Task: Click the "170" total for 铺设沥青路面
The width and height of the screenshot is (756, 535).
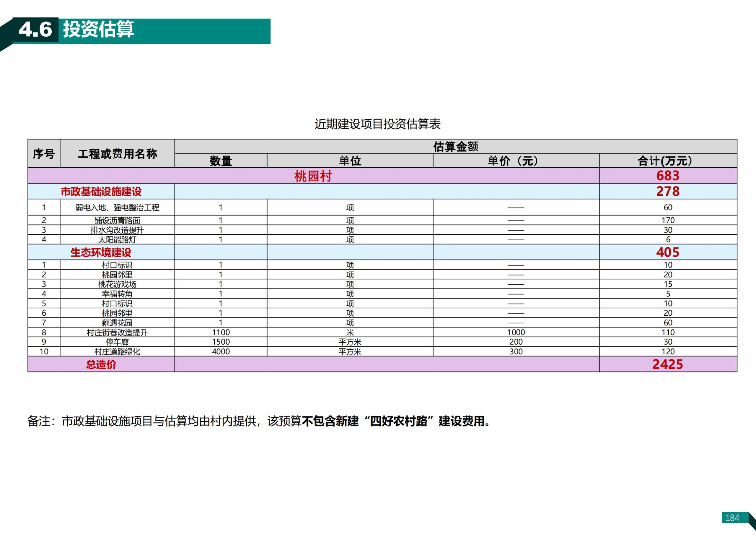Action: (668, 220)
